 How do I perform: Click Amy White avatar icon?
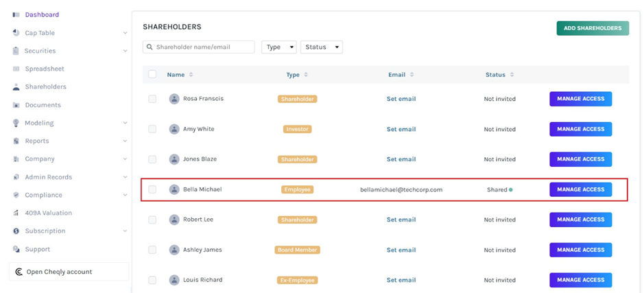click(x=174, y=129)
